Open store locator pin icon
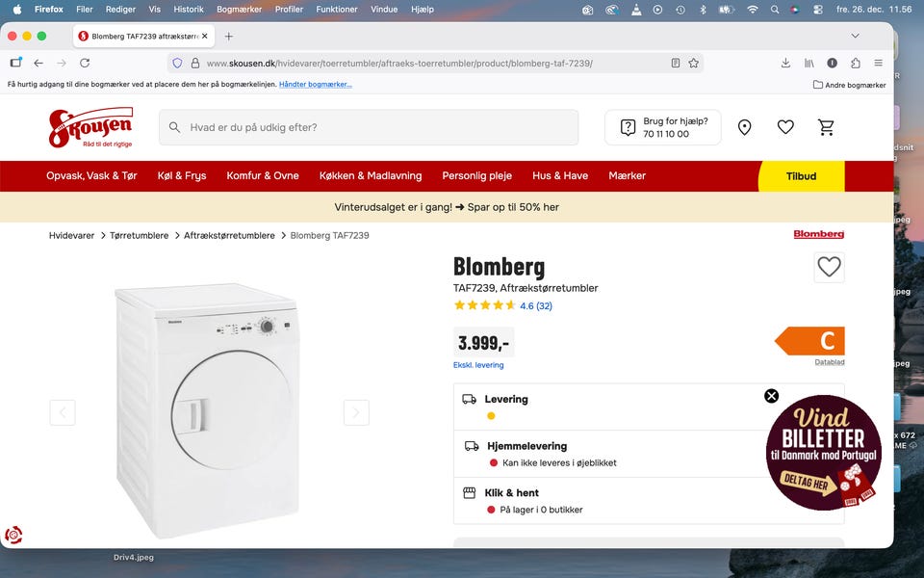 pyautogui.click(x=745, y=127)
